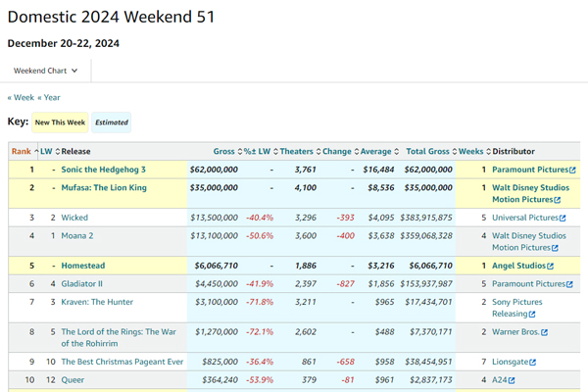This screenshot has width=588, height=392.
Task: Click the New This Week key badge
Action: [60, 122]
